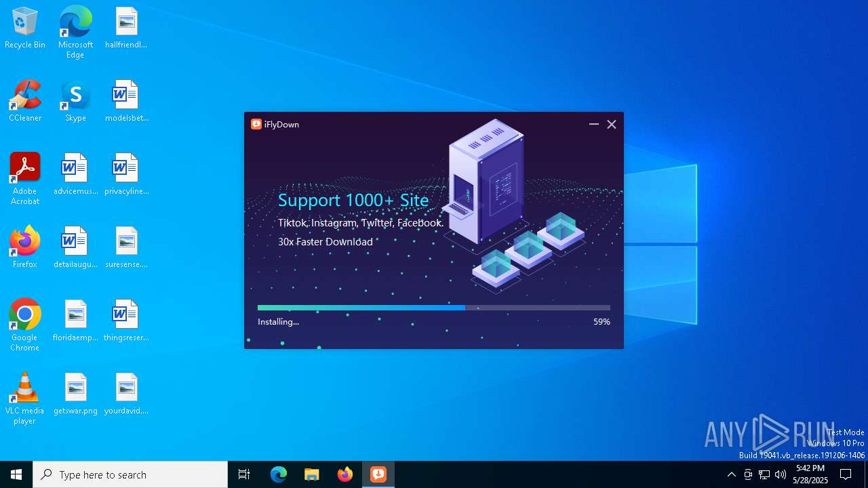This screenshot has width=868, height=488.
Task: Click the installation progress bar
Action: coord(434,308)
